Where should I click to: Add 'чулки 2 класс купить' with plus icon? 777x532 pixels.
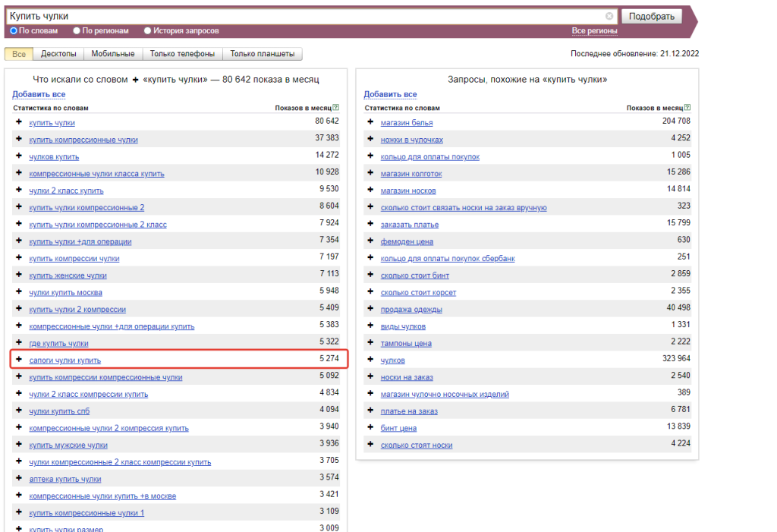click(19, 190)
